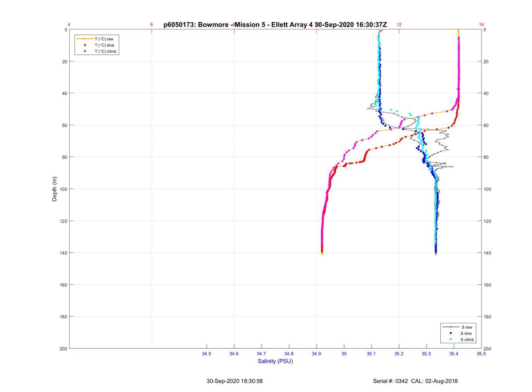The width and height of the screenshot is (532, 392).
Task: Select the 'S dive' legend label
Action: tap(466, 333)
